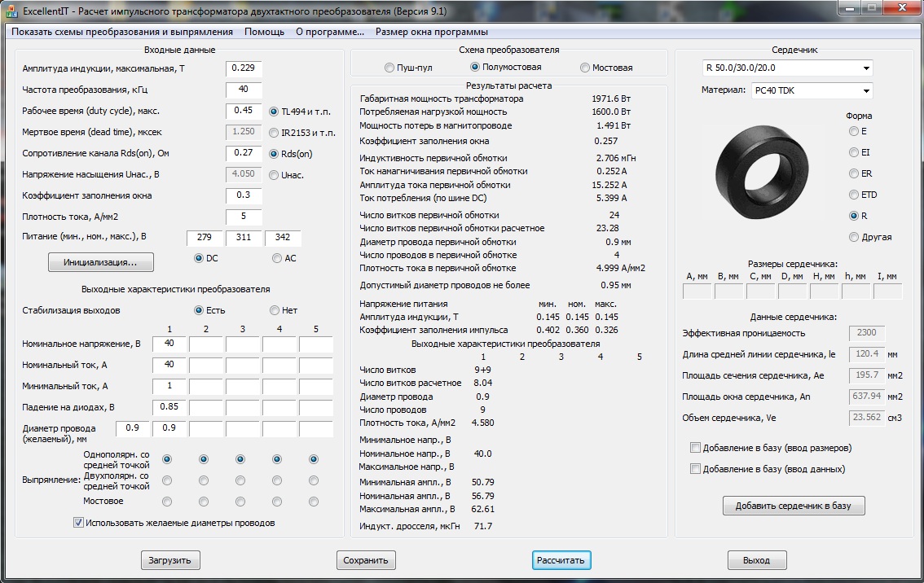Viewport: 924px width, 583px height.
Task: Click the Частота преобразования input field
Action: (x=243, y=90)
